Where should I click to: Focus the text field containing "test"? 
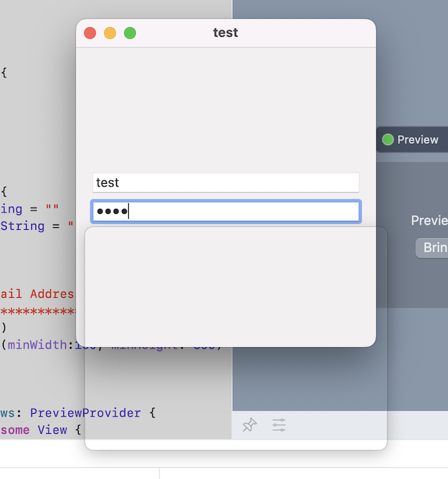pyautogui.click(x=225, y=183)
